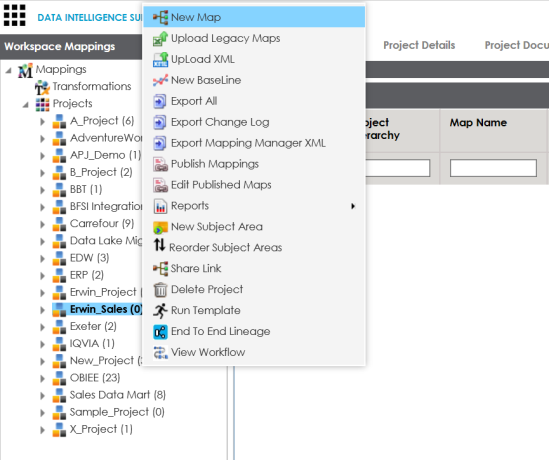Open the Project Documents tab
Screen dimensions: 549x460
[516, 45]
